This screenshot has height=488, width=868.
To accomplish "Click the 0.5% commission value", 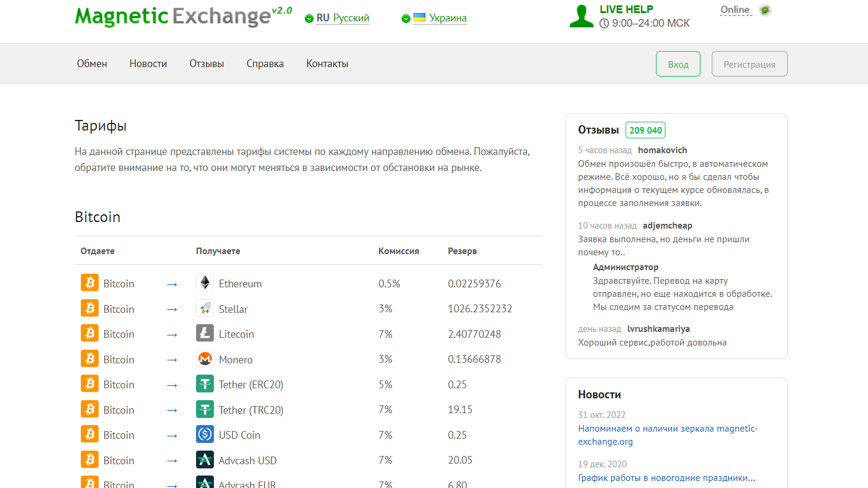I will pos(389,284).
